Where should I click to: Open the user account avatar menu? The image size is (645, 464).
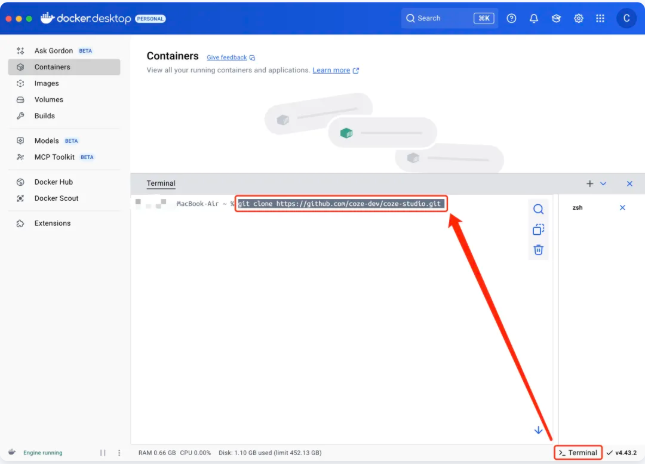[x=626, y=18]
